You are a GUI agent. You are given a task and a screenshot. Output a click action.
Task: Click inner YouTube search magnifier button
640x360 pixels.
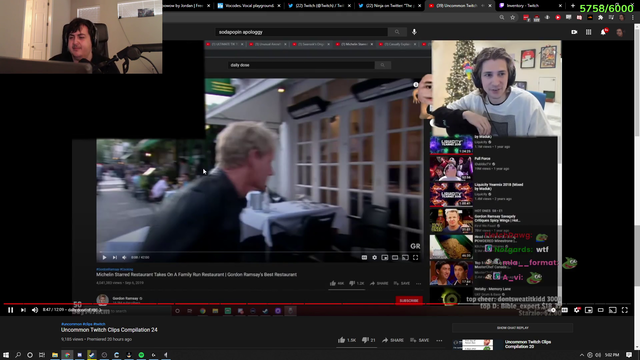382,65
